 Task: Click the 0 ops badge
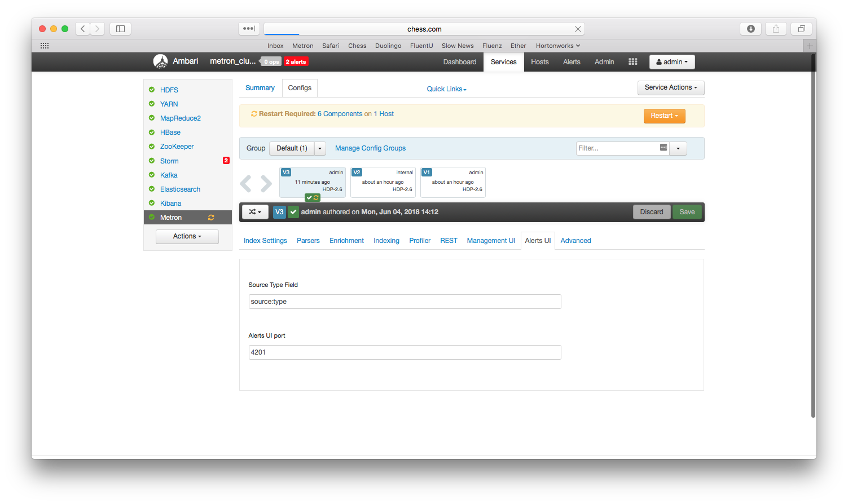[x=271, y=62]
